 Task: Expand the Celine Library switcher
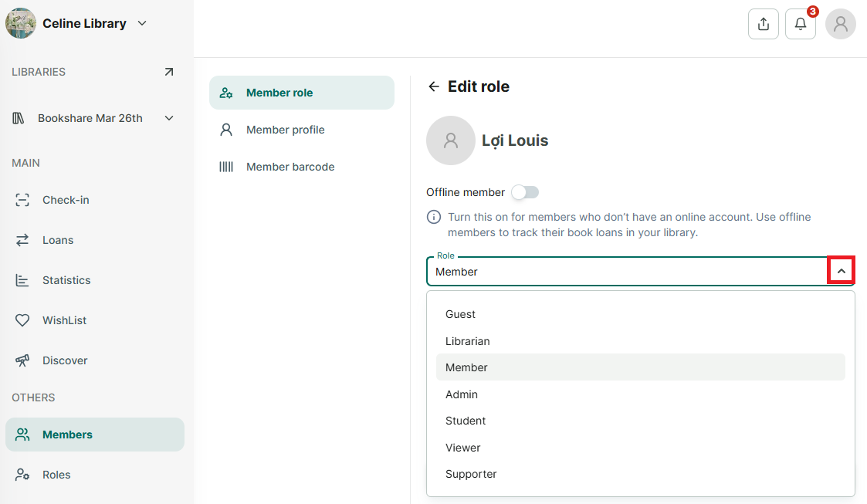point(142,23)
